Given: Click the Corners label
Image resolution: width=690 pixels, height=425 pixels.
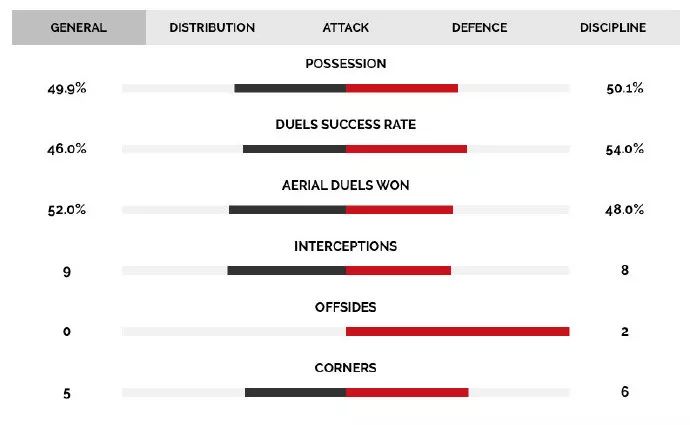Looking at the screenshot, I should coord(345,368).
